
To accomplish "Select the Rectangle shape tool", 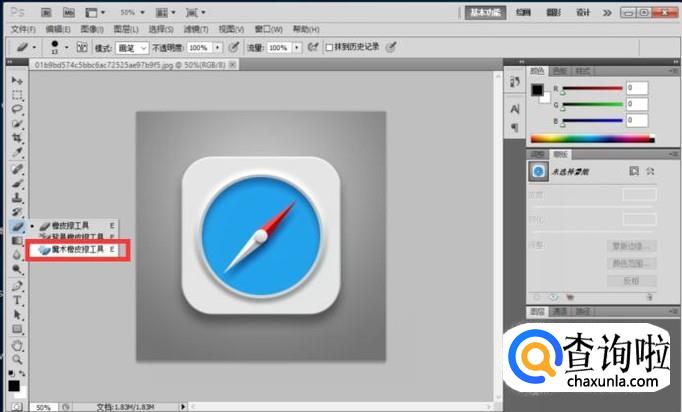I will point(17,329).
